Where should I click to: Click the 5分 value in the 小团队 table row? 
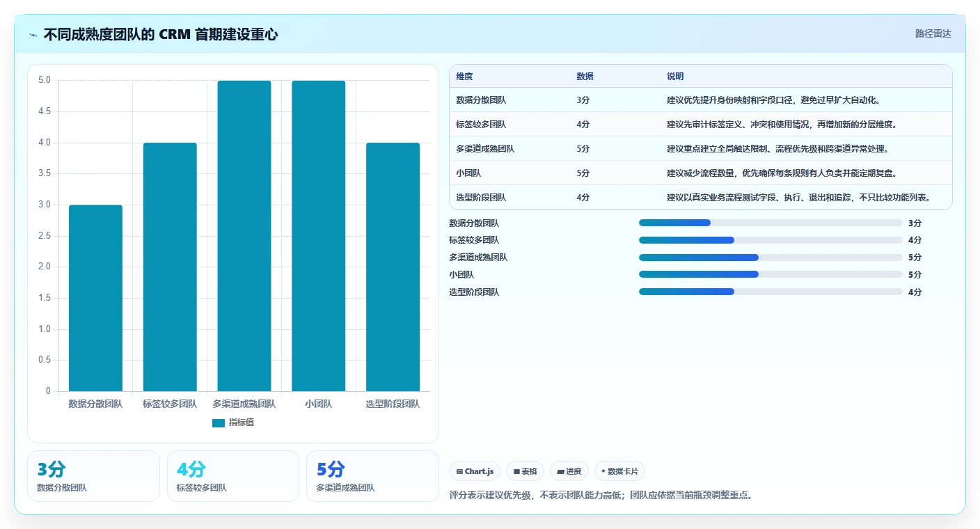click(x=583, y=173)
